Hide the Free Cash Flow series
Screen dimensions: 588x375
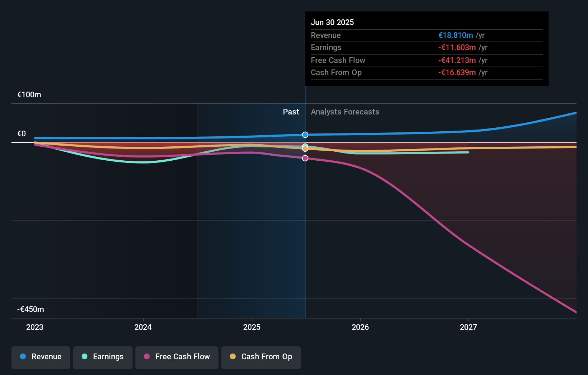(177, 357)
